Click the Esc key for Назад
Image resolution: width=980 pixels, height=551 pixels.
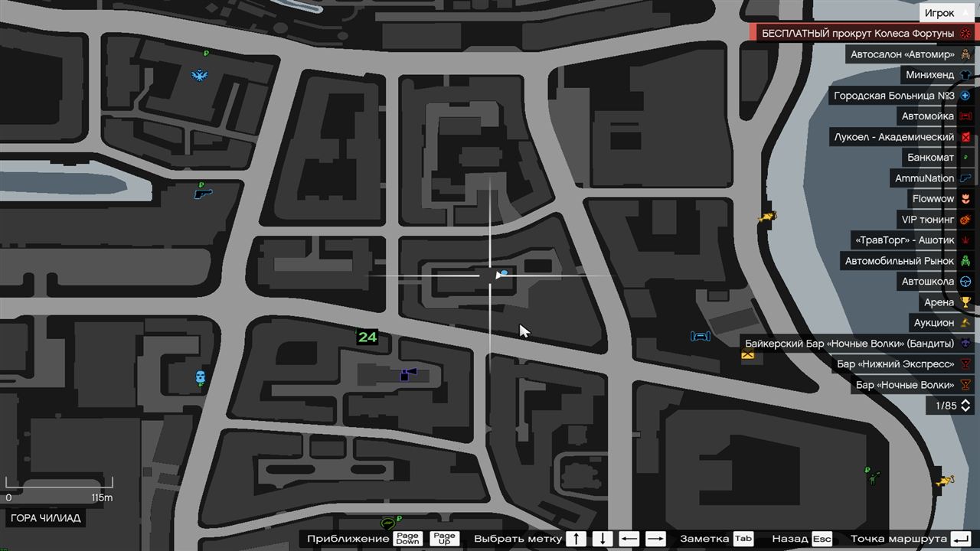[x=822, y=539]
